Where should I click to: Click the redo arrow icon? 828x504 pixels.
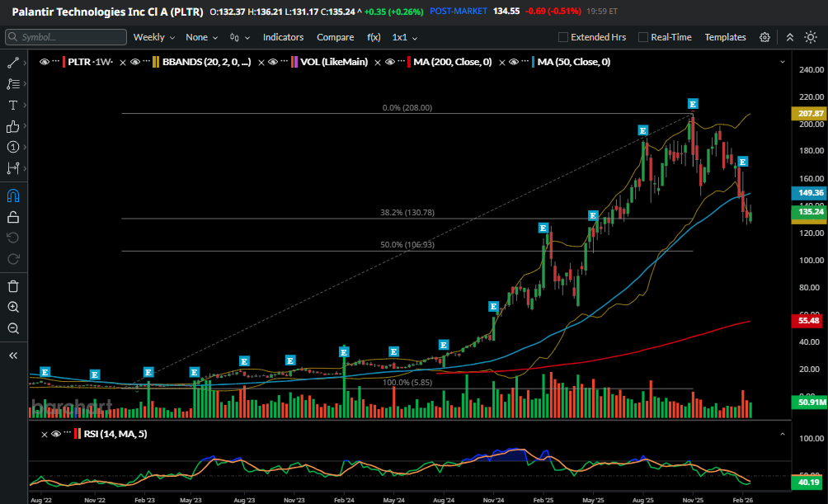pos(12,259)
